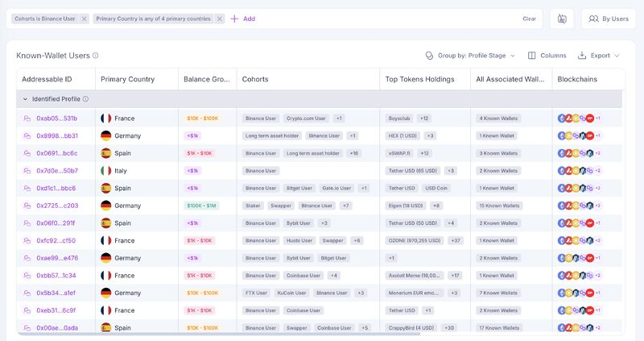Click the horizontal scrollbar under the table
644x341 pixels.
(x=218, y=334)
